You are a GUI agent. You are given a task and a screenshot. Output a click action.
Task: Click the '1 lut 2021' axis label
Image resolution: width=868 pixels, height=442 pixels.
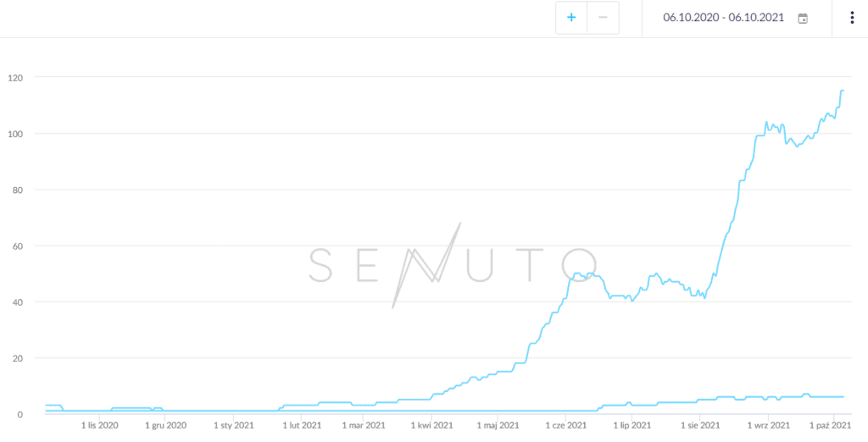(301, 426)
